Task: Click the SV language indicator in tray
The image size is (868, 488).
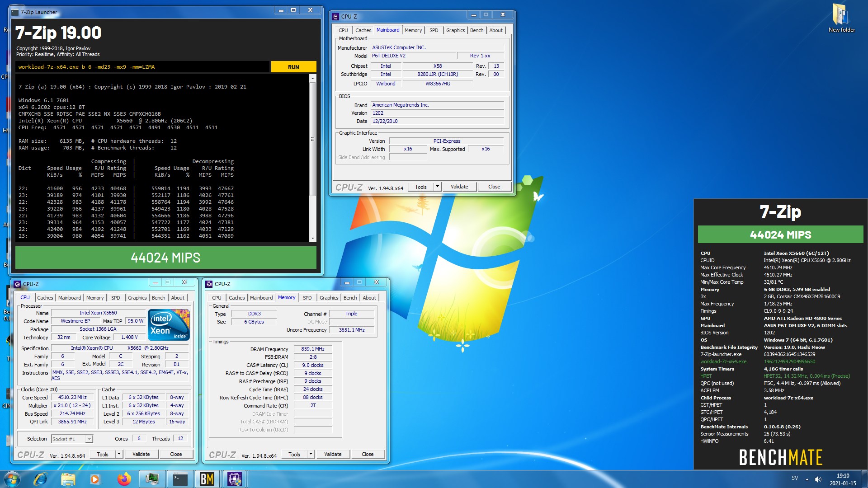Action: click(795, 478)
